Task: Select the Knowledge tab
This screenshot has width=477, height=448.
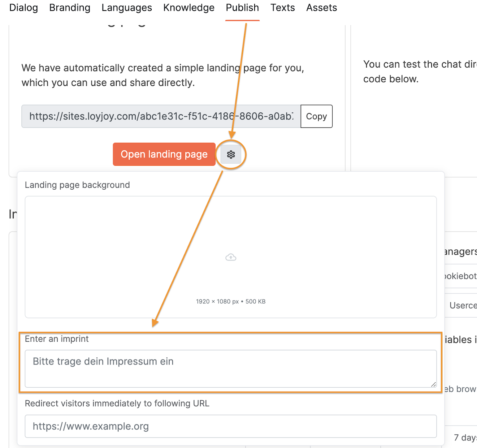Action: point(188,8)
